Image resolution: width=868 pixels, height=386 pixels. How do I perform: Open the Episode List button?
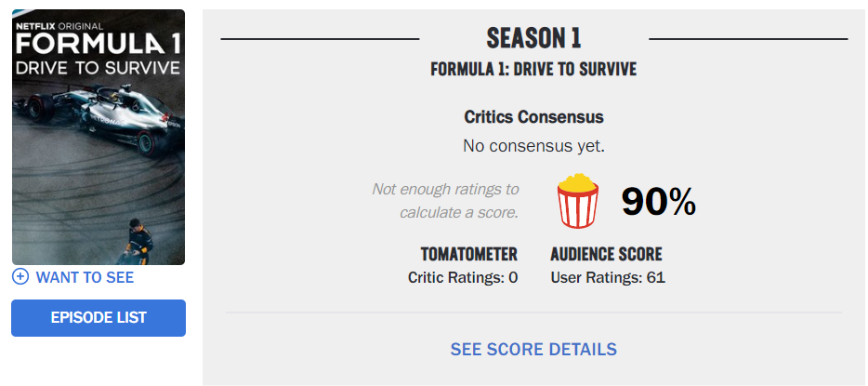(99, 318)
